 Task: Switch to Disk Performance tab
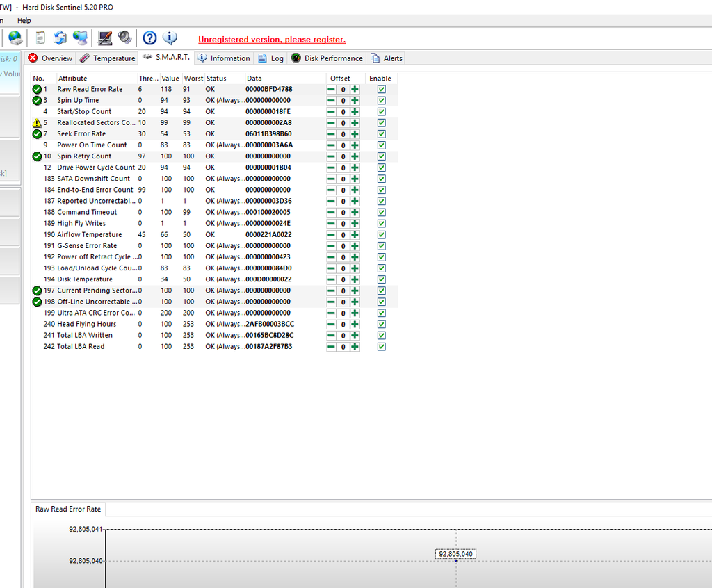click(x=327, y=58)
